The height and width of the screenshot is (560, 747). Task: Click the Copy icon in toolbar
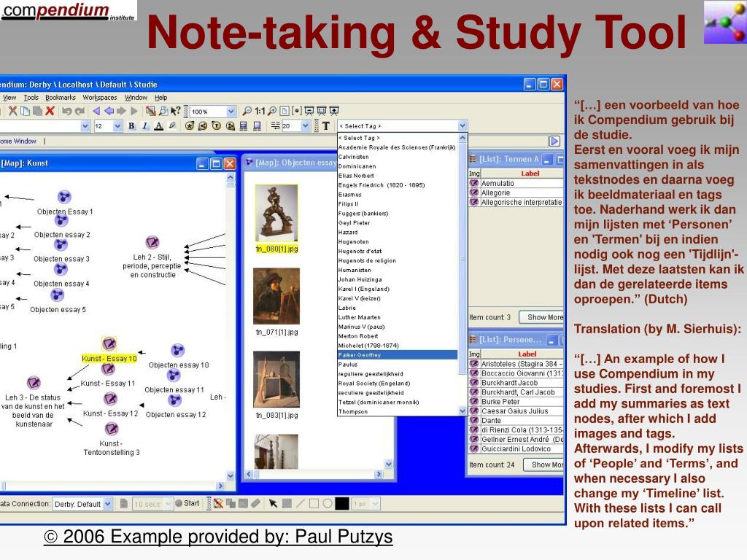[x=25, y=111]
